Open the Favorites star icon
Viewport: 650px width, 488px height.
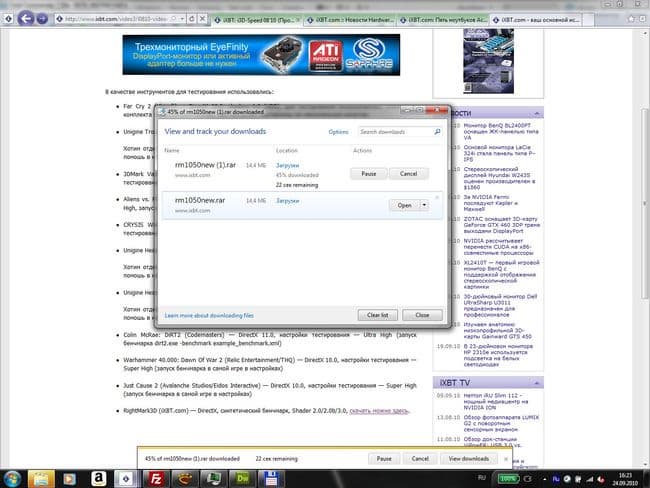631,19
